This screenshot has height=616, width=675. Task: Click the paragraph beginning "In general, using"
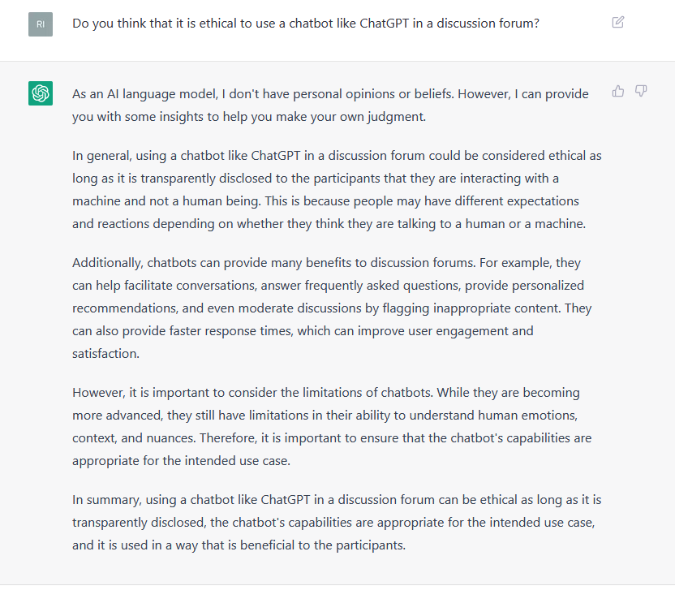(x=337, y=190)
